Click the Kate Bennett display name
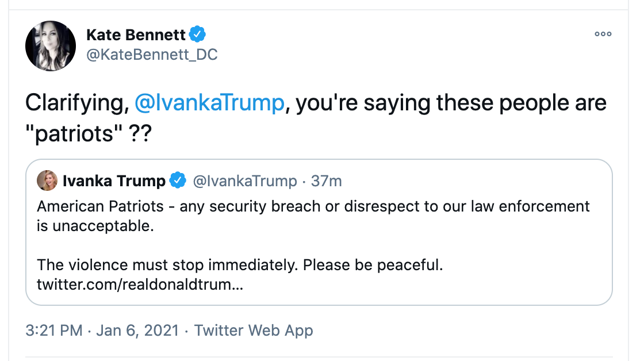The height and width of the screenshot is (361, 644). (x=136, y=34)
